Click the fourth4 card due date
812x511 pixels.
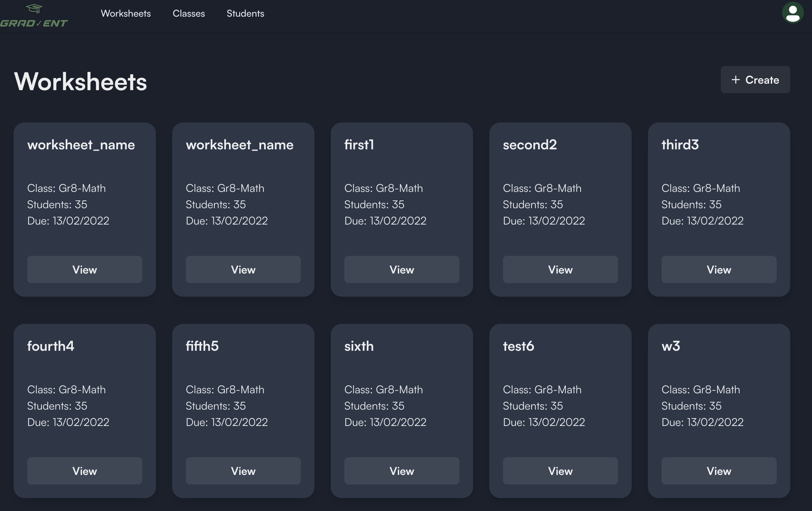(68, 422)
